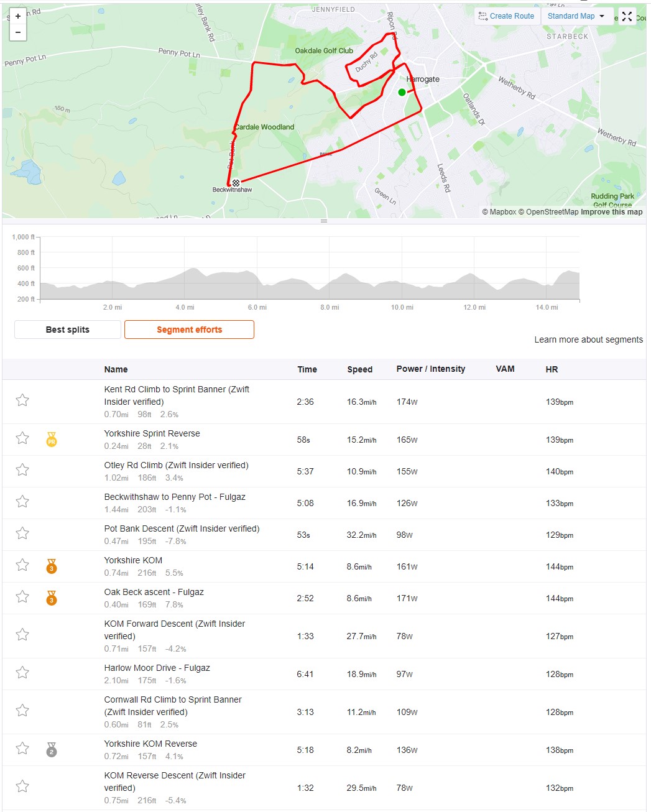This screenshot has height=812, width=651.
Task: Click the checkered finish flag at Beckwithshaw
Action: coord(236,183)
